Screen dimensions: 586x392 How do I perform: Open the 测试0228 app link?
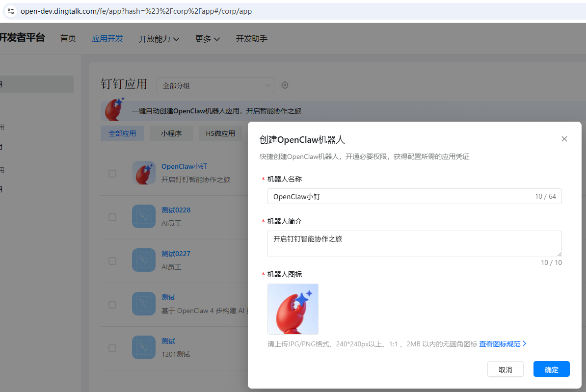176,210
